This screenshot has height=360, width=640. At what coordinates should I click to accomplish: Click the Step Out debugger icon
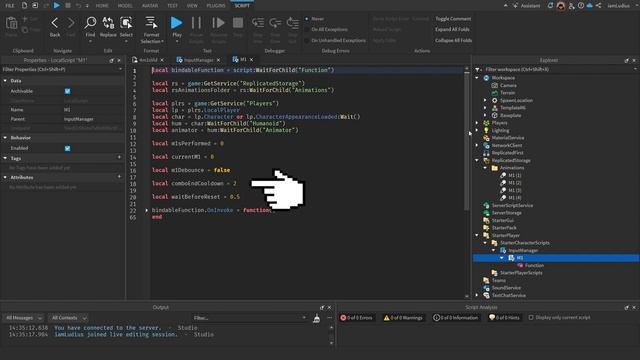point(293,22)
